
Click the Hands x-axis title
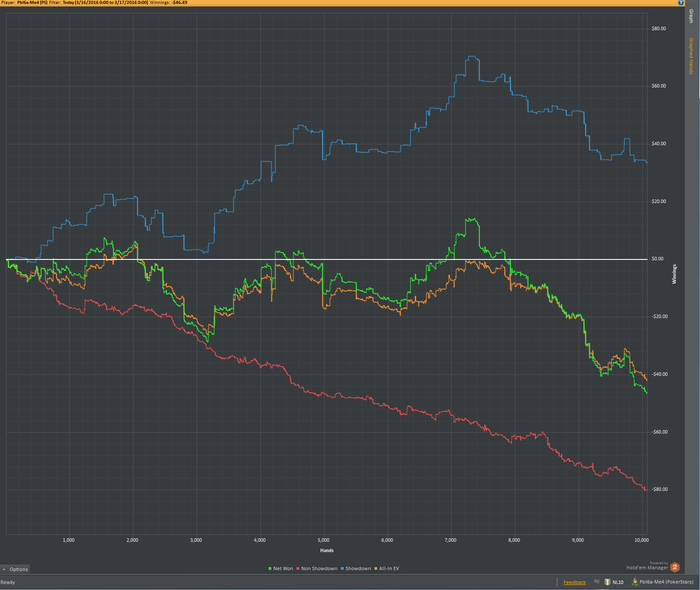[x=327, y=550]
